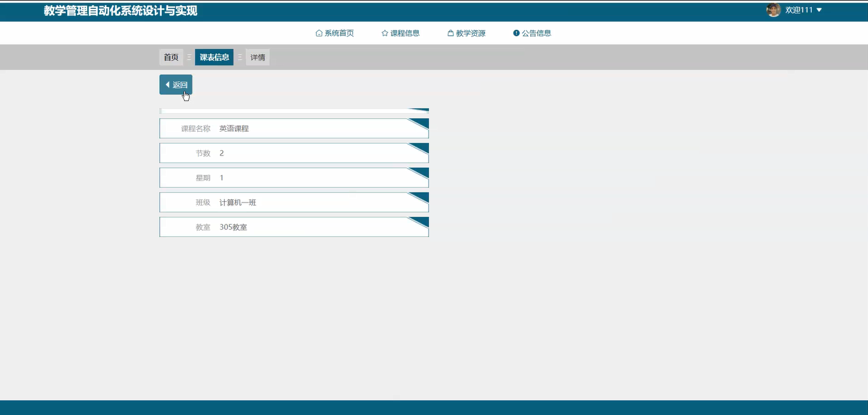Open the 教学资源 menu item
Image resolution: width=868 pixels, height=415 pixels.
click(466, 33)
